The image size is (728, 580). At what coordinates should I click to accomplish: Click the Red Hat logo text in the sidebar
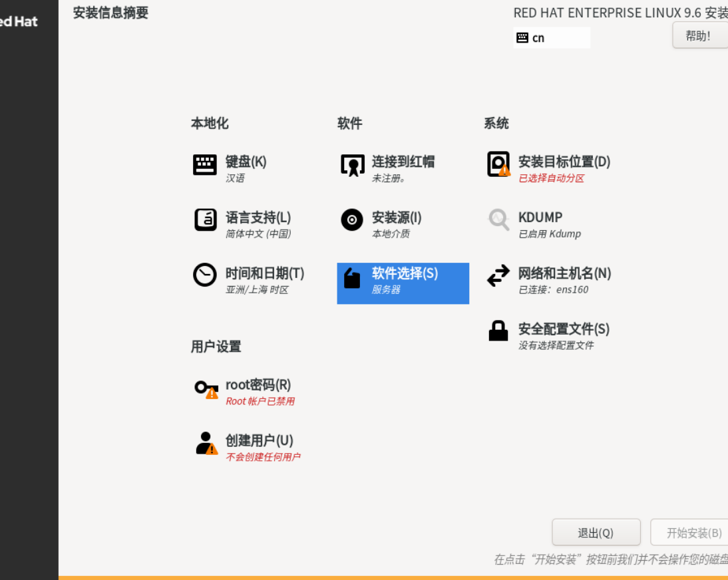click(19, 21)
